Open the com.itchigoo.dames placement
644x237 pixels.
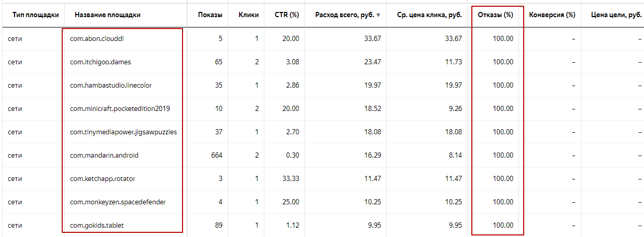tap(101, 62)
